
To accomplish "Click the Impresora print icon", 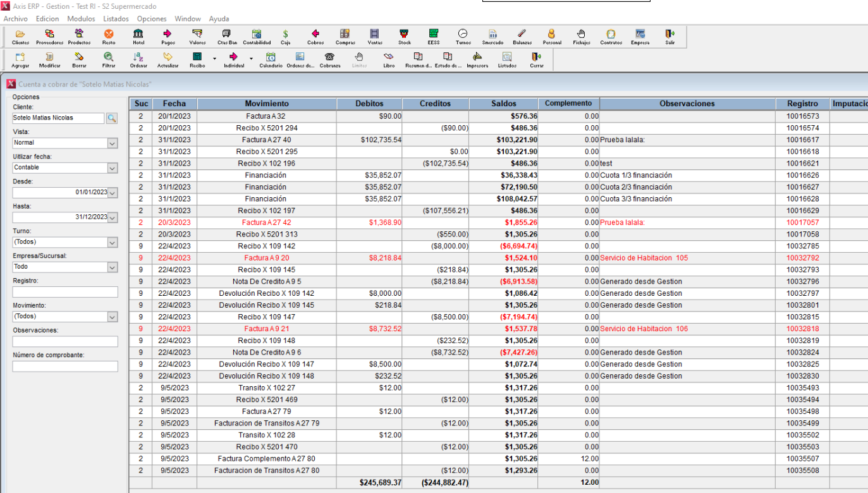I will (477, 59).
